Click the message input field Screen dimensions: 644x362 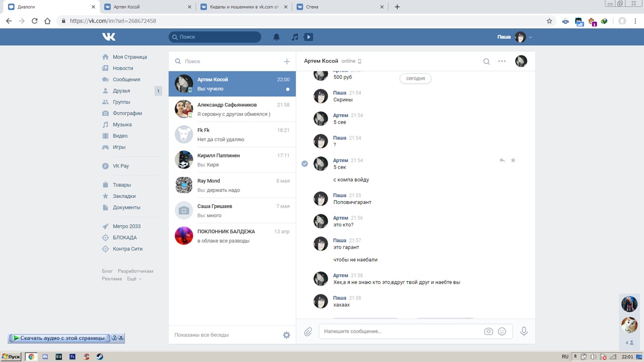point(400,331)
